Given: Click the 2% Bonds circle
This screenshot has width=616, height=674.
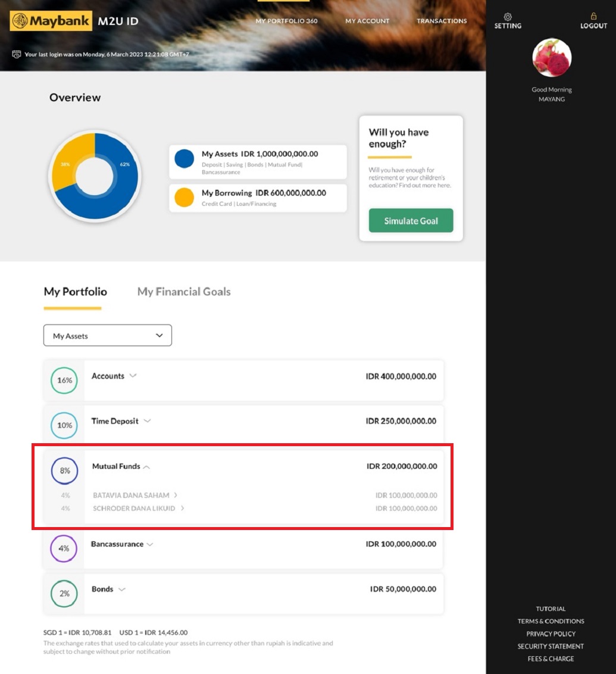Looking at the screenshot, I should tap(64, 594).
